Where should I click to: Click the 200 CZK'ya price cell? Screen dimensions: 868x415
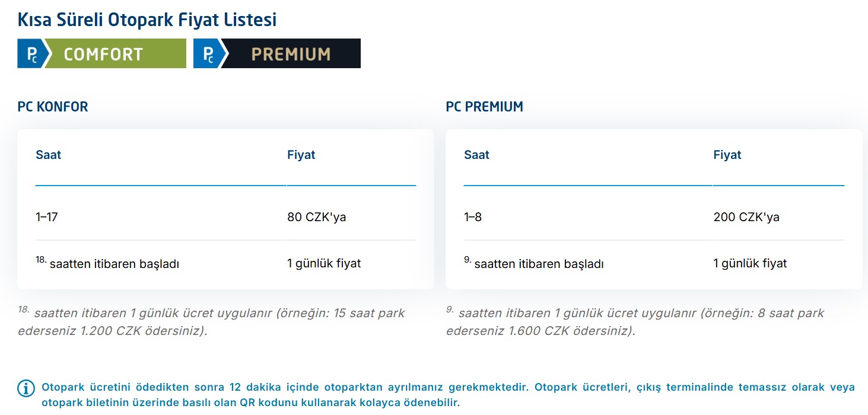click(x=746, y=217)
